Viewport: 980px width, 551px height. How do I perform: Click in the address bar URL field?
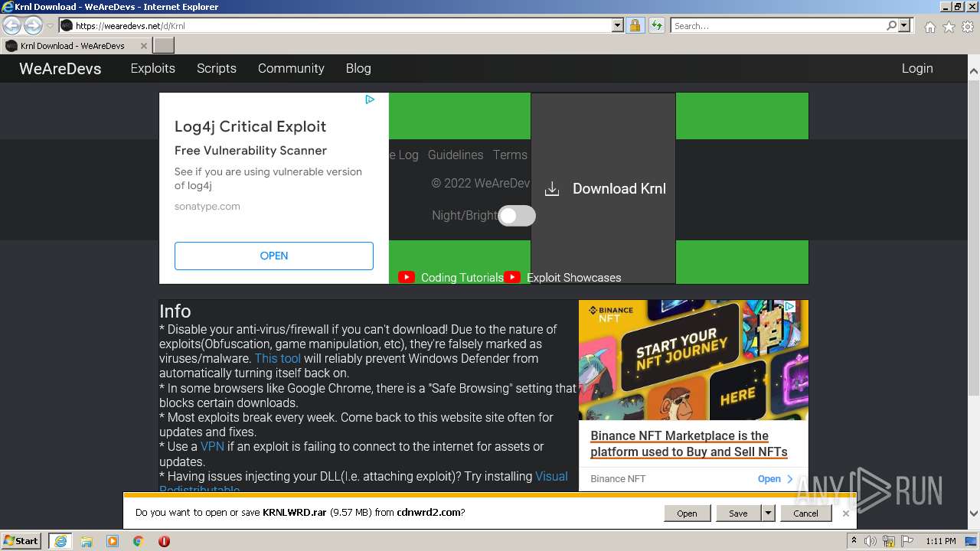[x=342, y=25]
